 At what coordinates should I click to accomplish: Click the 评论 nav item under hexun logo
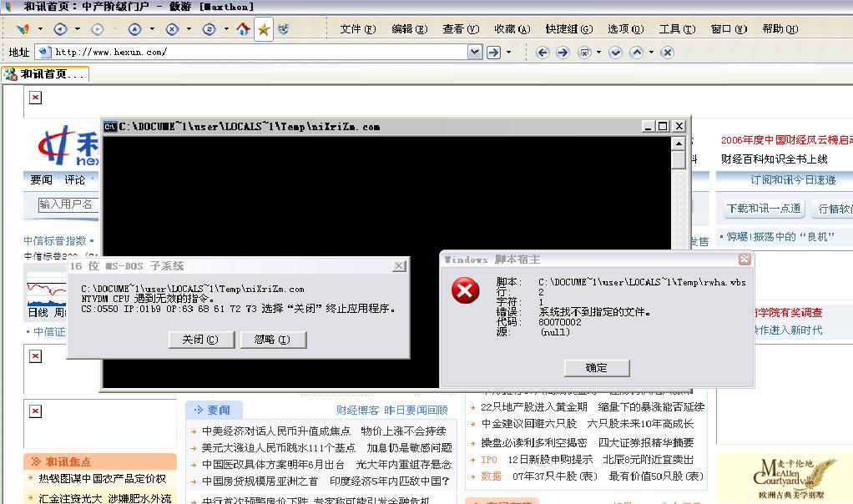(x=74, y=180)
